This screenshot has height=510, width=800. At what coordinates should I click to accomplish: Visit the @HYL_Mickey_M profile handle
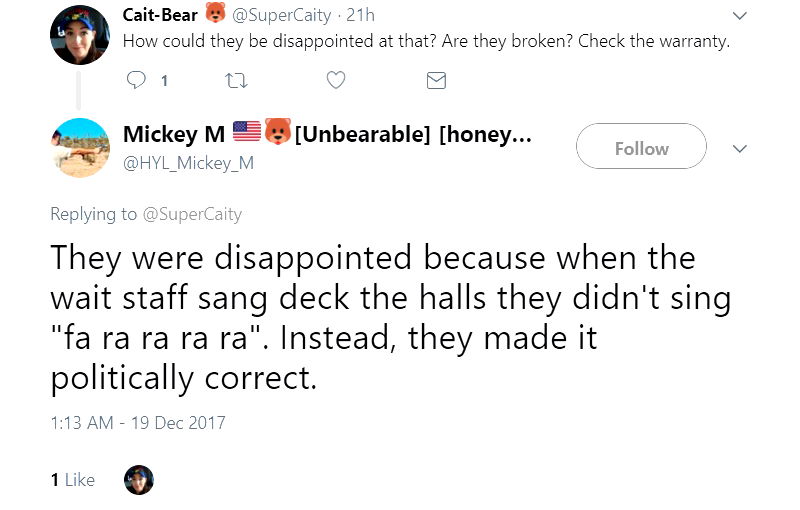point(188,162)
